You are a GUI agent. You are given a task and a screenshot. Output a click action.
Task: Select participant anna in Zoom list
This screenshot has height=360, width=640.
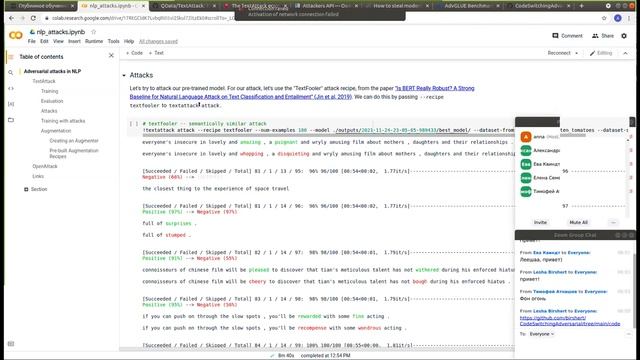[x=539, y=137]
